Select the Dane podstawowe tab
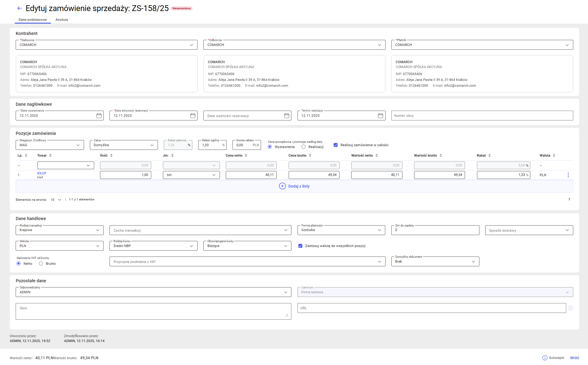Screen dimensions: 588x365 click(33, 20)
